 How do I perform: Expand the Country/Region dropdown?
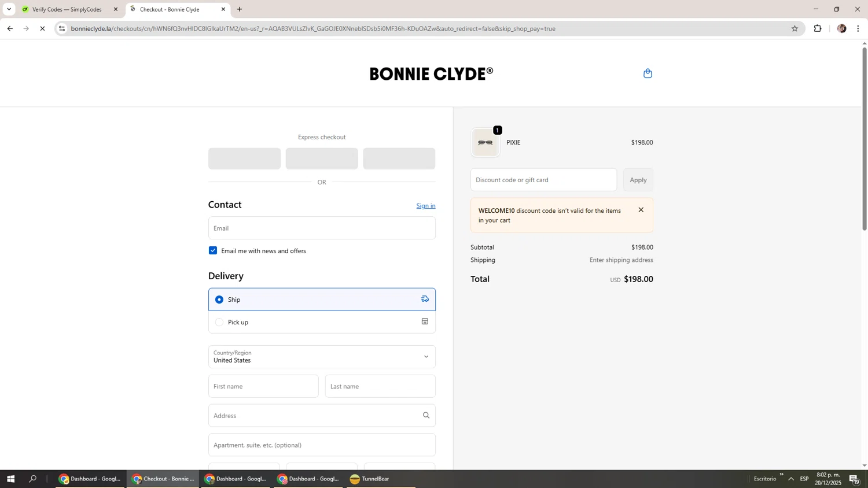pyautogui.click(x=322, y=357)
